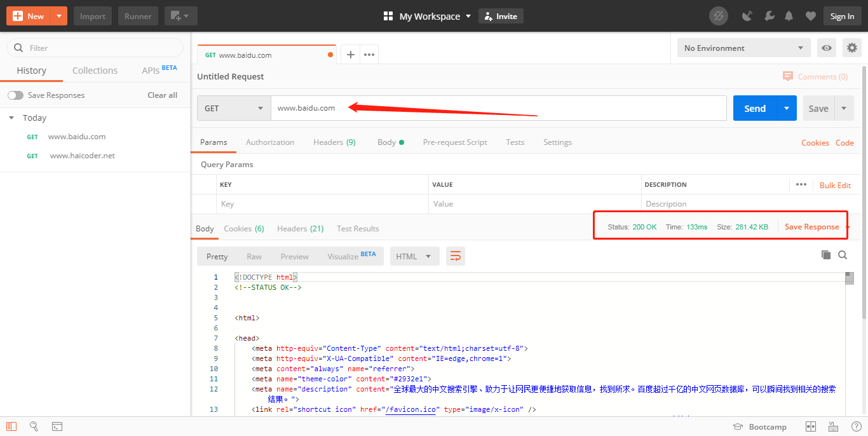Click the Sign In button
868x436 pixels.
click(x=842, y=17)
